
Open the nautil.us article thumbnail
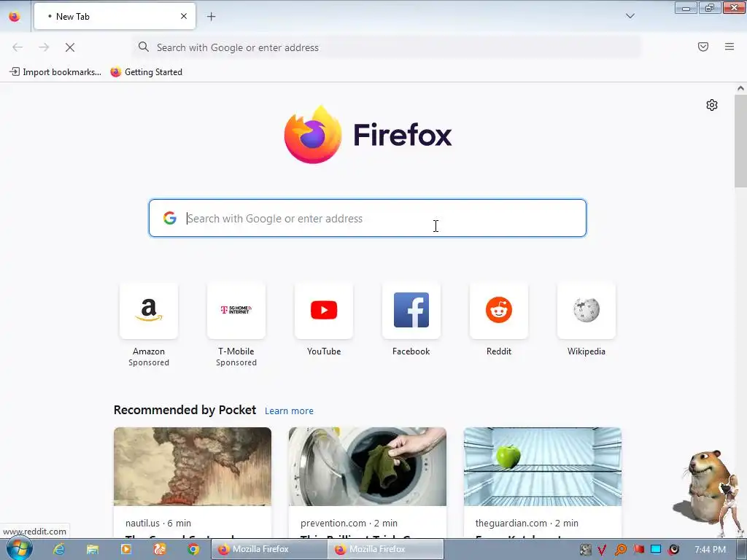(193, 467)
